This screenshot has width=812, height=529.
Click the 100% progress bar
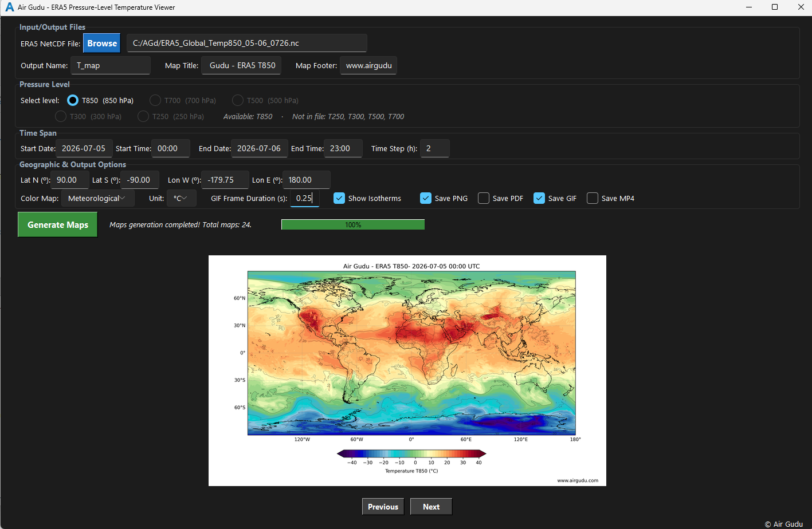point(353,224)
